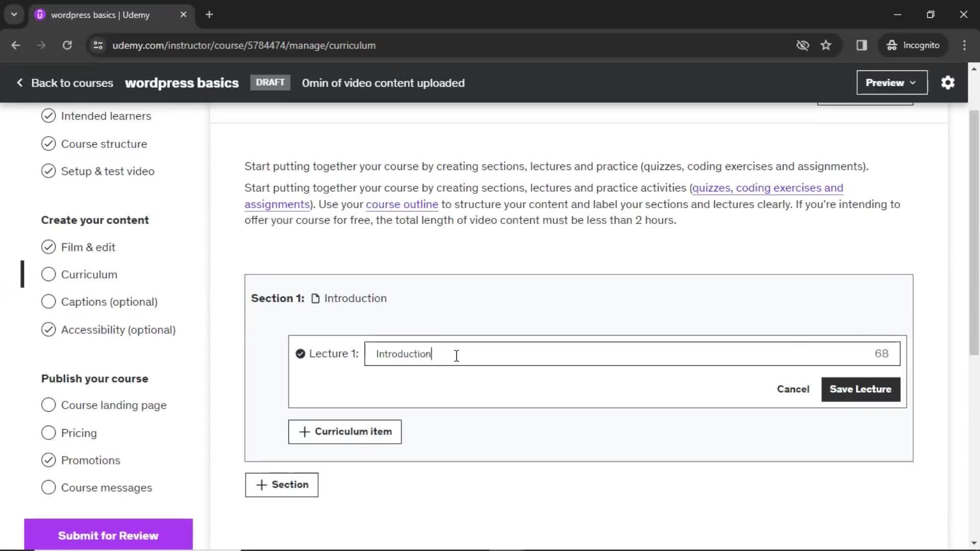Click Back to courses link
The width and height of the screenshot is (980, 551).
72,83
